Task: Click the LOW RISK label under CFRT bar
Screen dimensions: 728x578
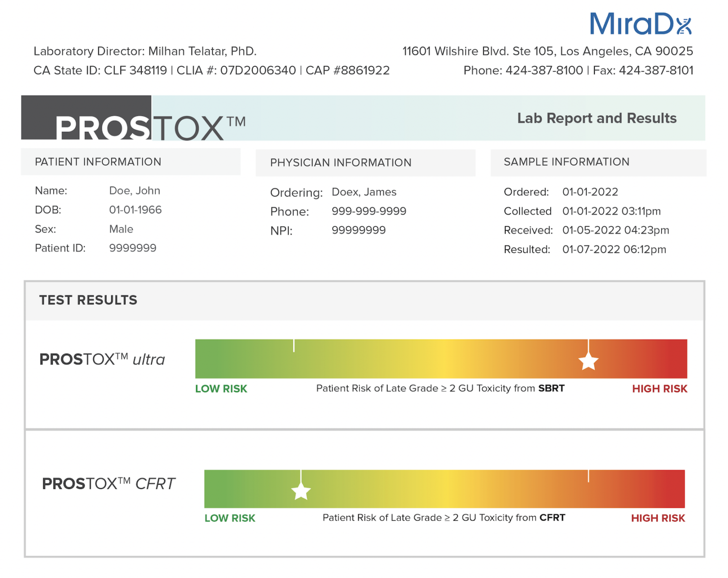Action: pos(230,518)
